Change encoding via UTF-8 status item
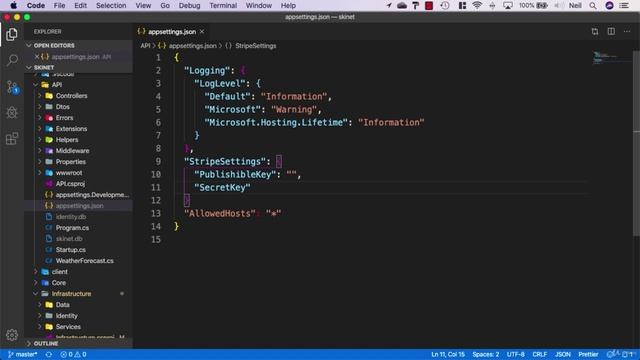 pos(516,354)
